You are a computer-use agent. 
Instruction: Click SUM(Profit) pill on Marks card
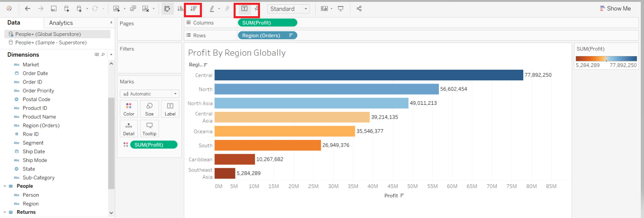coord(154,145)
